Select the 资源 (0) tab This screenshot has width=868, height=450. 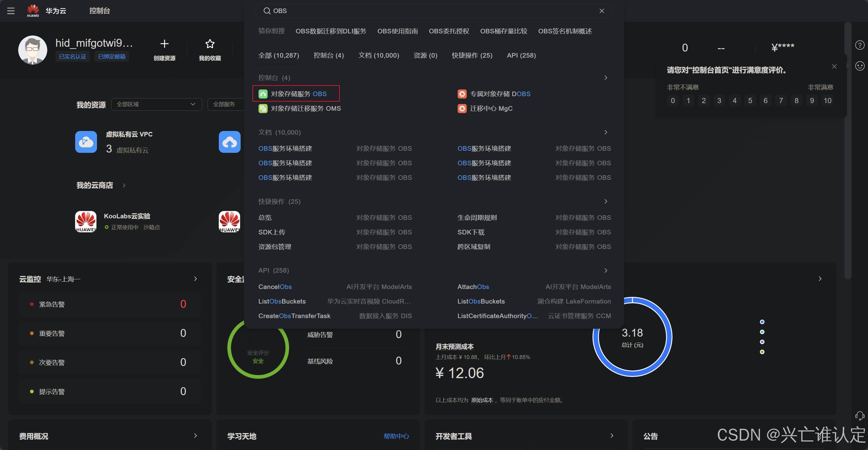pos(425,55)
